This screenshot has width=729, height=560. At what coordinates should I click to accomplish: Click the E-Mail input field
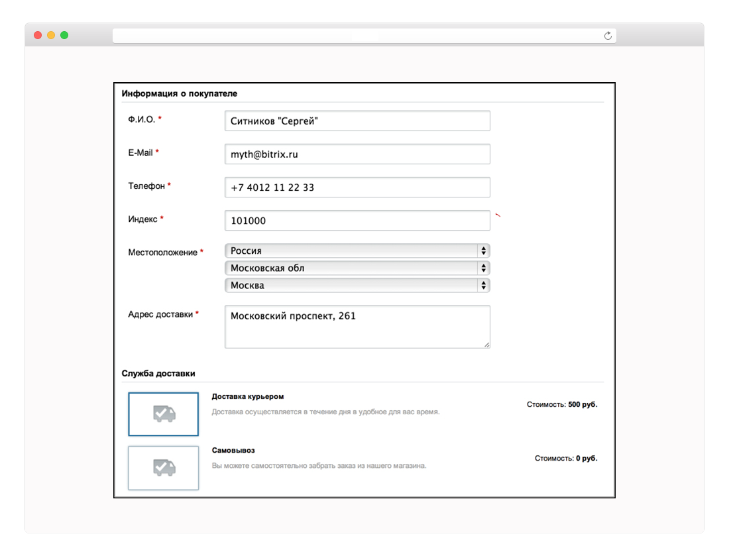(357, 154)
